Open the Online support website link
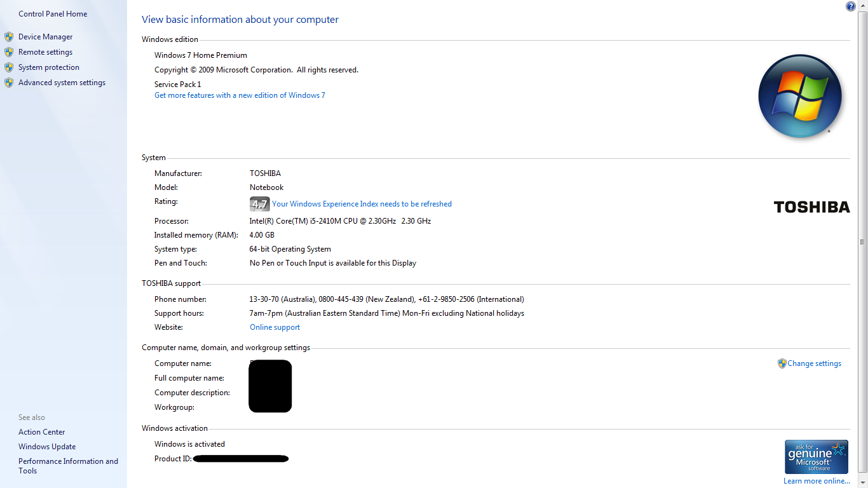 click(275, 327)
